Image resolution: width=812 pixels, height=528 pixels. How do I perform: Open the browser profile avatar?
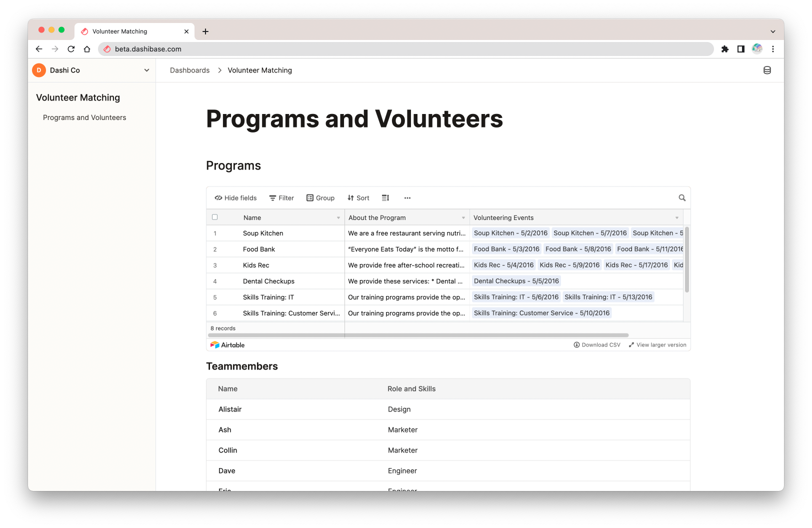(757, 49)
